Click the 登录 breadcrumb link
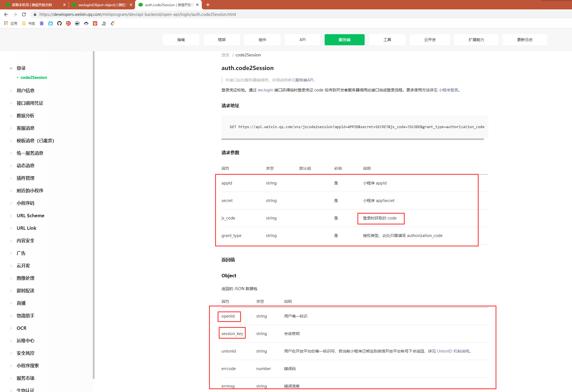Screen dimensions: 572x392 coord(225,55)
